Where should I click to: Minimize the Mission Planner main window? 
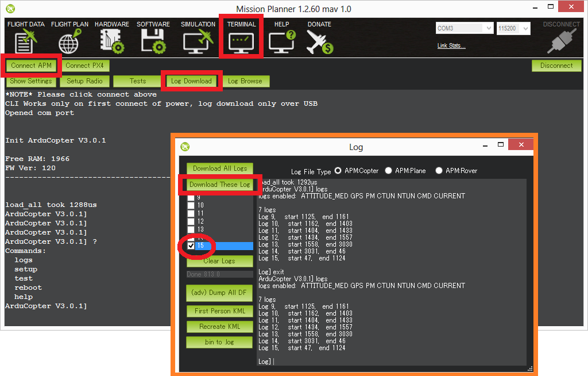pyautogui.click(x=535, y=7)
